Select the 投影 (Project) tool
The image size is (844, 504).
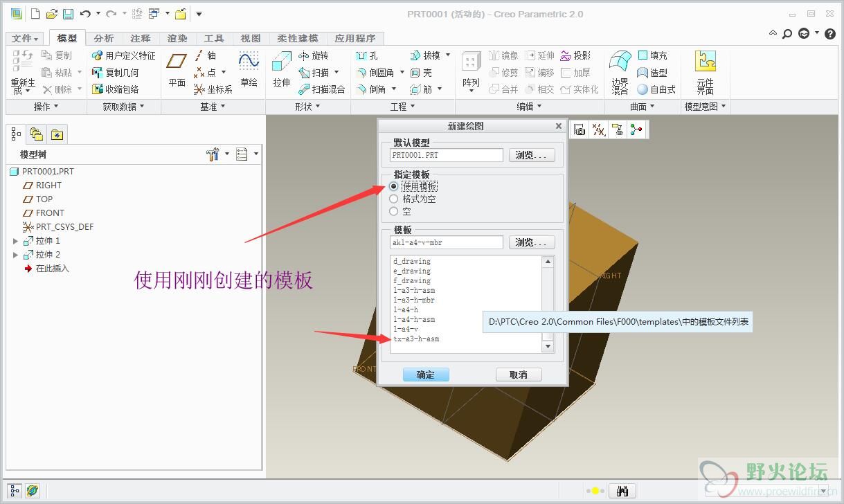coord(575,55)
